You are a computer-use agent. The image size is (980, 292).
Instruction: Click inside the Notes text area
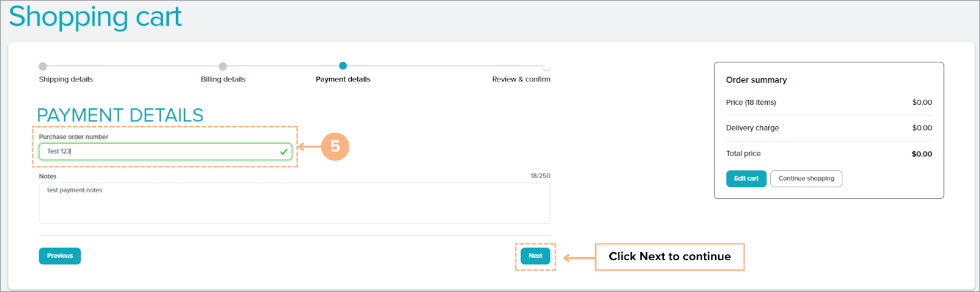coord(294,204)
